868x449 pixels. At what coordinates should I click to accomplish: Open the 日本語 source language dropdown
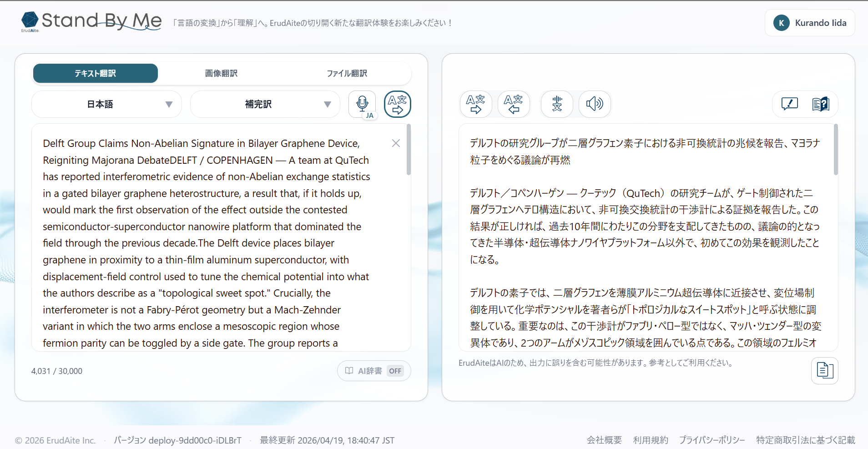tap(106, 104)
